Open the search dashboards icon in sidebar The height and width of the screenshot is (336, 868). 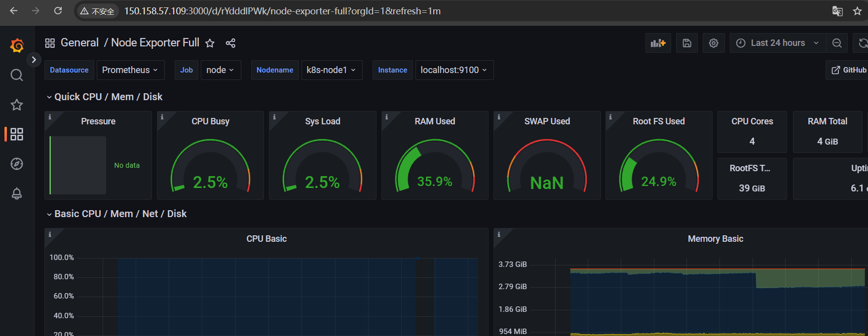(17, 75)
